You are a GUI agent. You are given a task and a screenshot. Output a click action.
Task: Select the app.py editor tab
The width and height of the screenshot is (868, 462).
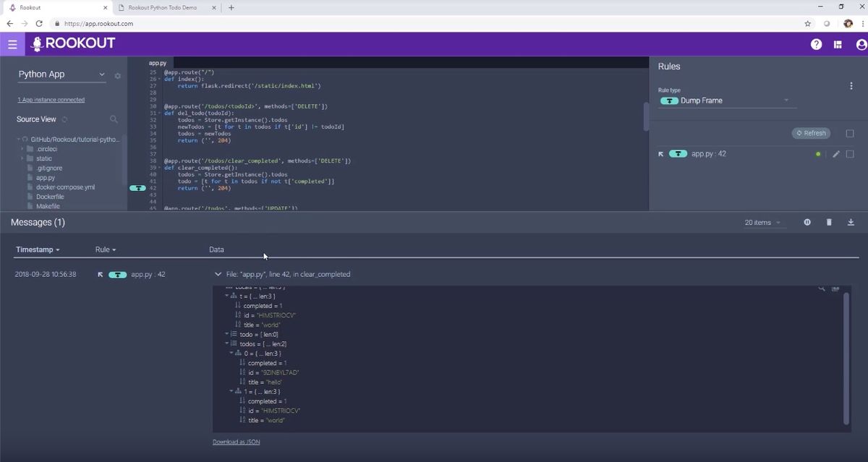click(158, 64)
